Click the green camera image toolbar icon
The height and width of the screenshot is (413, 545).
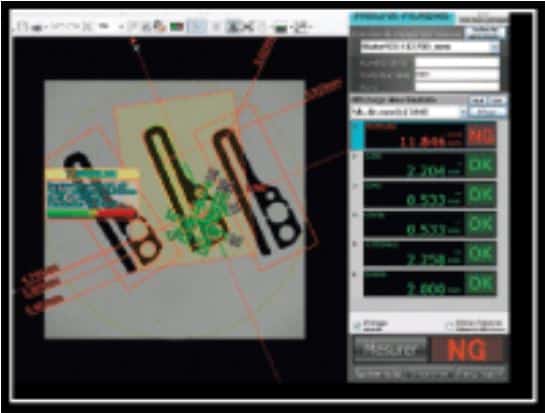(177, 27)
